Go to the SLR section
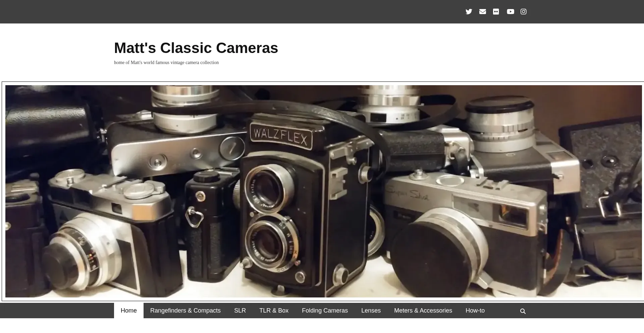 point(240,311)
